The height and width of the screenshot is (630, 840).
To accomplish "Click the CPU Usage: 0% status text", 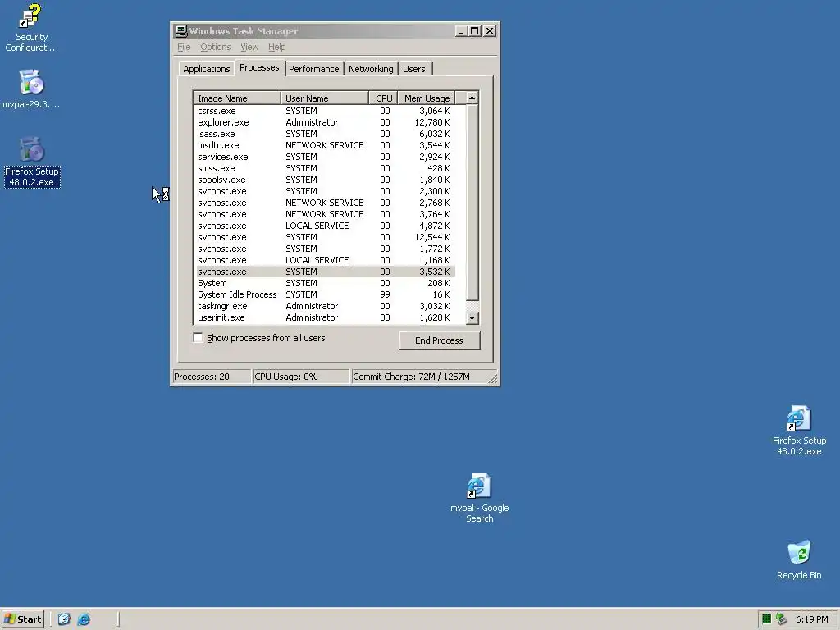I will tap(286, 377).
